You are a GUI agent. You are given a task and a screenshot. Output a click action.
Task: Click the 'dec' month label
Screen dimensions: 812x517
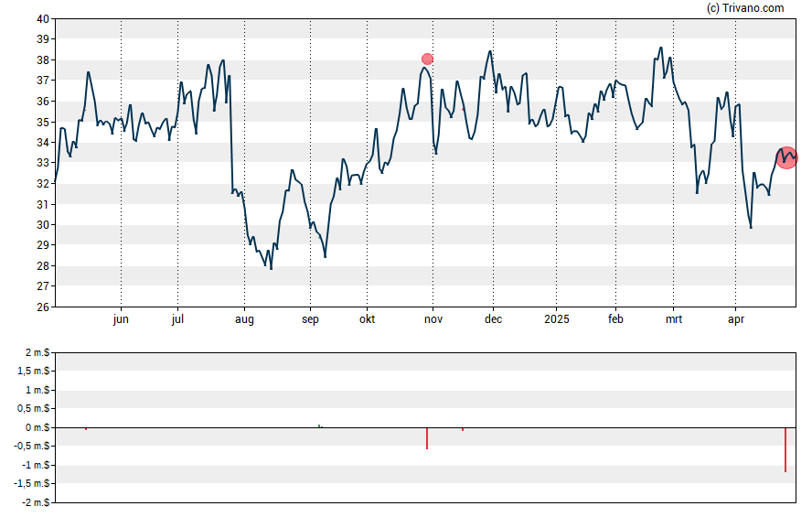pyautogui.click(x=493, y=318)
